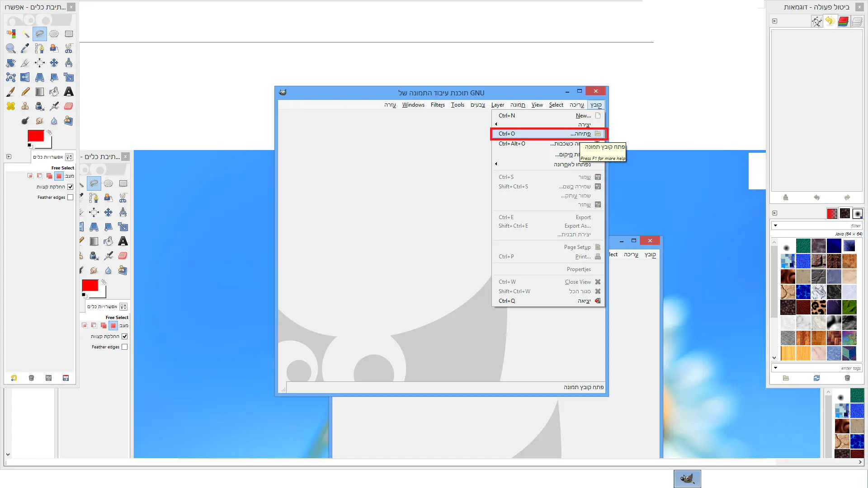This screenshot has width=868, height=488.
Task: Enable Feather edges checkbox in the top-left toolbox
Action: click(x=70, y=197)
